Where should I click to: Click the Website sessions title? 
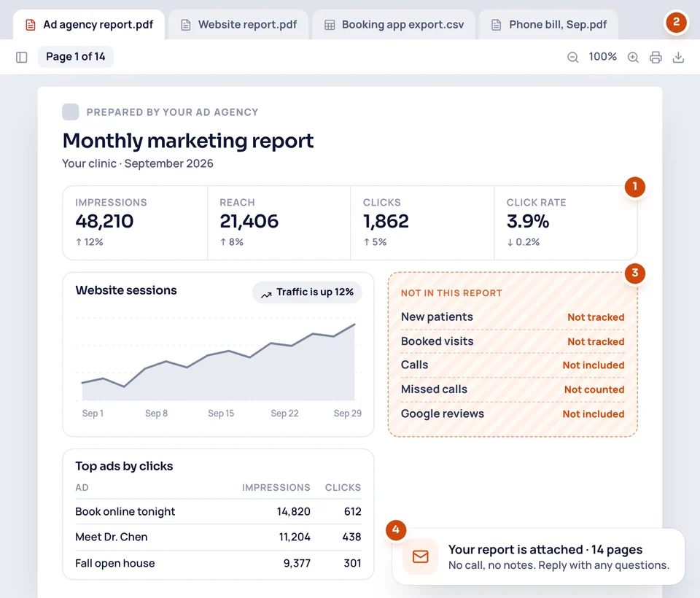(x=126, y=290)
